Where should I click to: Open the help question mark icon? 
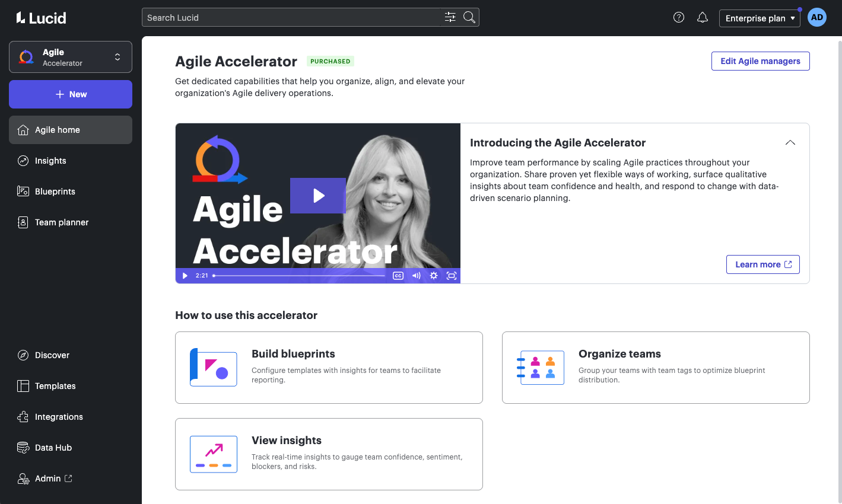679,18
